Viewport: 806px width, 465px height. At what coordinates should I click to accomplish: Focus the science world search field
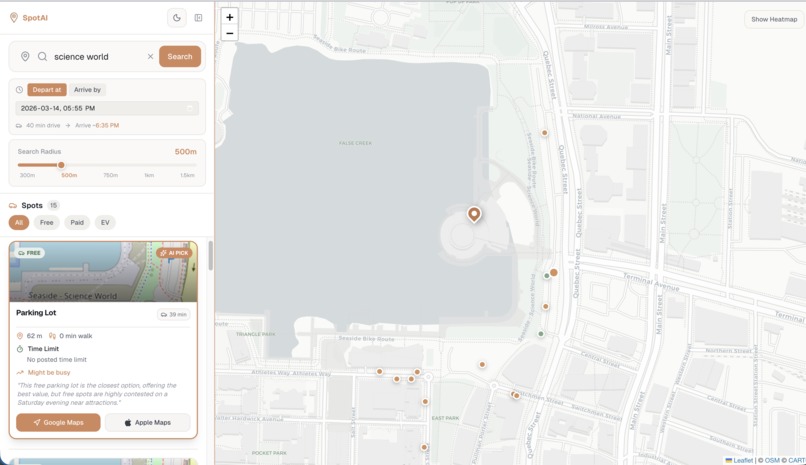[x=98, y=57]
